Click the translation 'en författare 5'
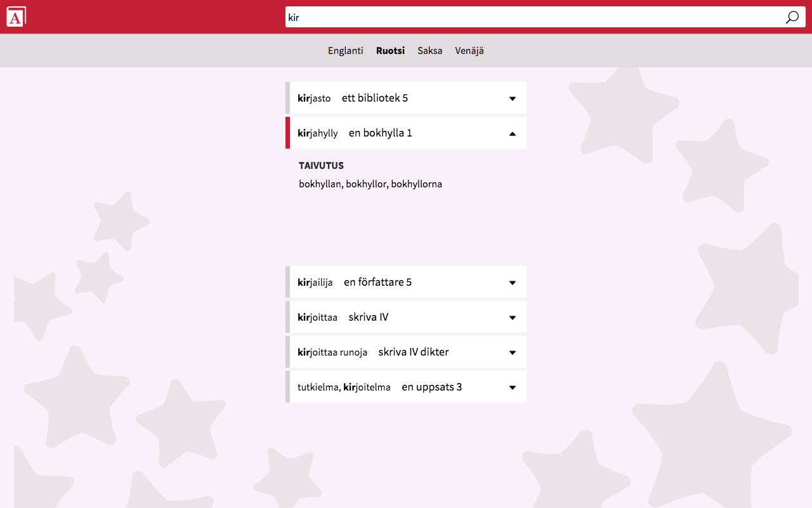812x508 pixels. (378, 283)
